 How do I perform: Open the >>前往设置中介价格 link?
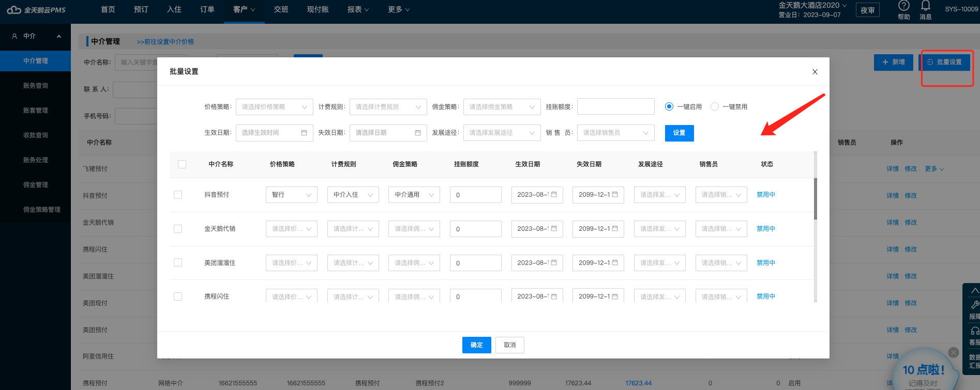tap(165, 42)
